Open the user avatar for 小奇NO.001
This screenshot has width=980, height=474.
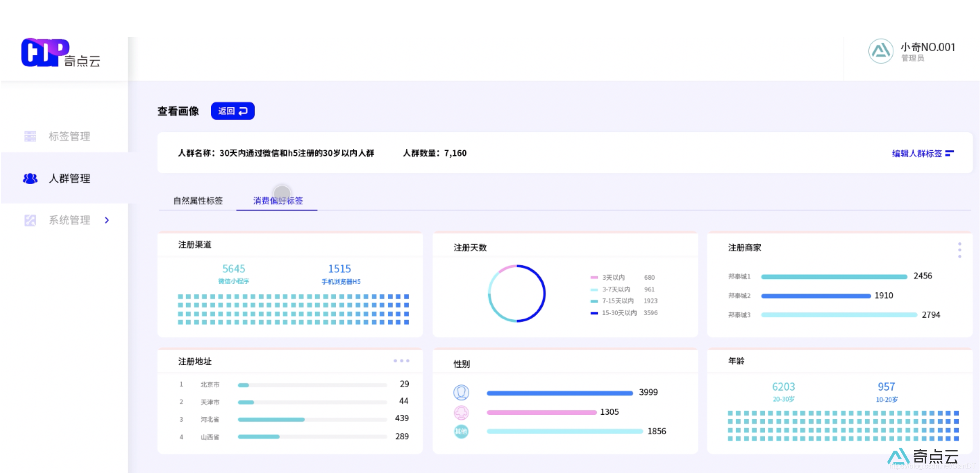click(x=880, y=51)
